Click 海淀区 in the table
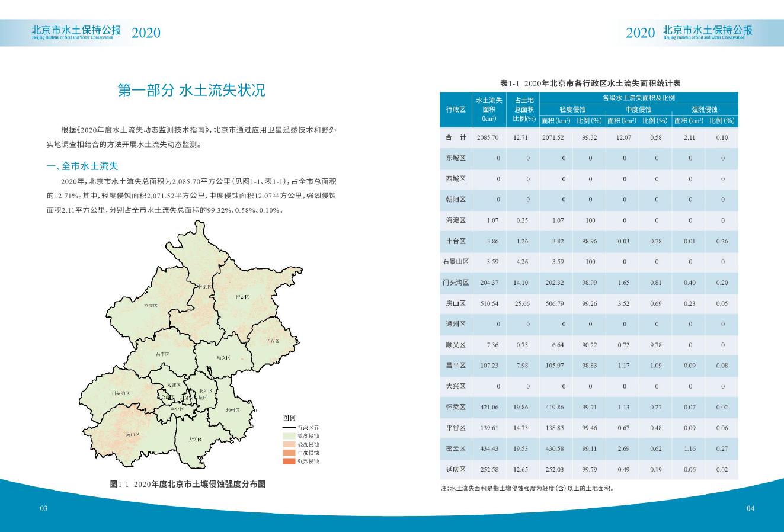Viewport: 784px width, 532px height. click(456, 220)
